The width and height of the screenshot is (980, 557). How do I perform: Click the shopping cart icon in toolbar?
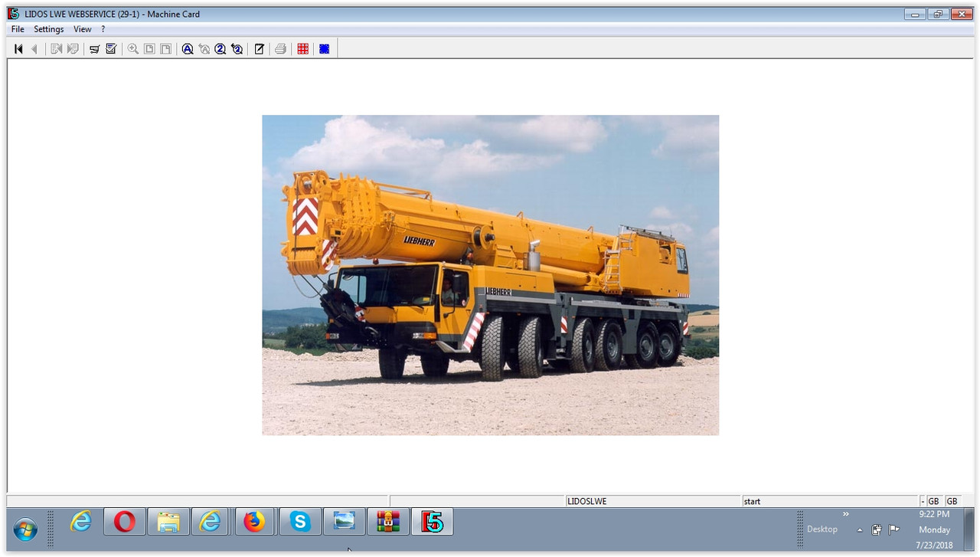(x=95, y=49)
